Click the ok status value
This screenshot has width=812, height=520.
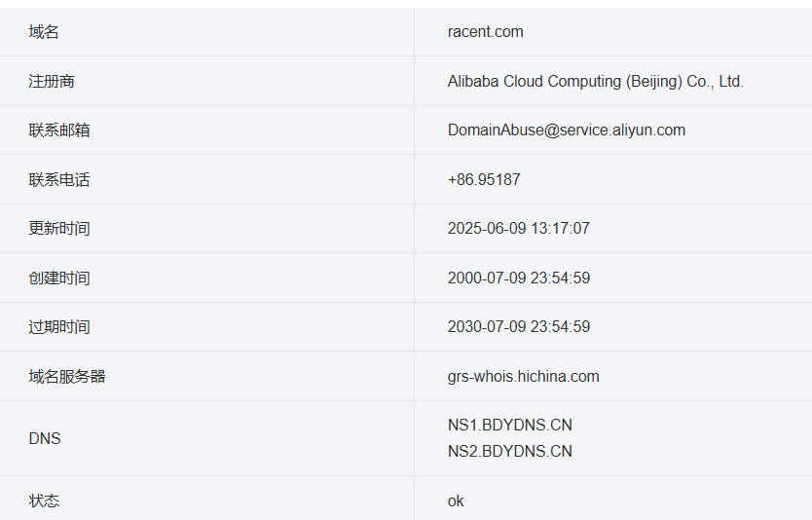(x=456, y=501)
